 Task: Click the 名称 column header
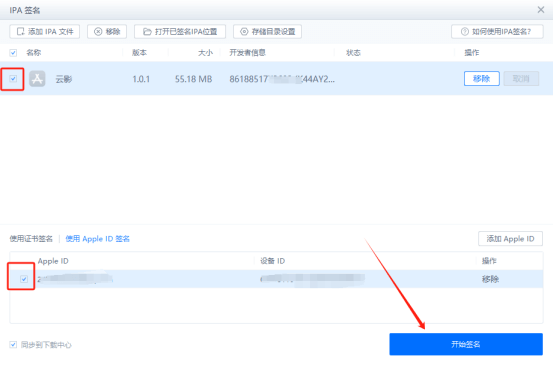tap(34, 53)
